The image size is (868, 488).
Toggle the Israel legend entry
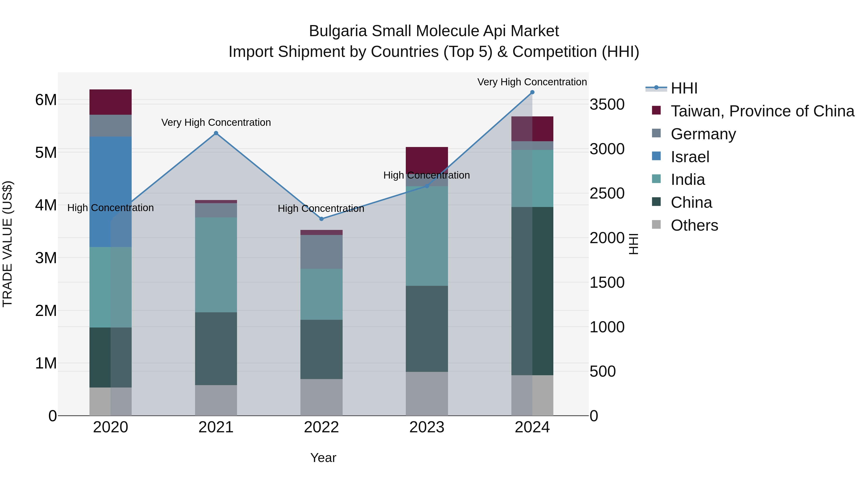(x=680, y=157)
